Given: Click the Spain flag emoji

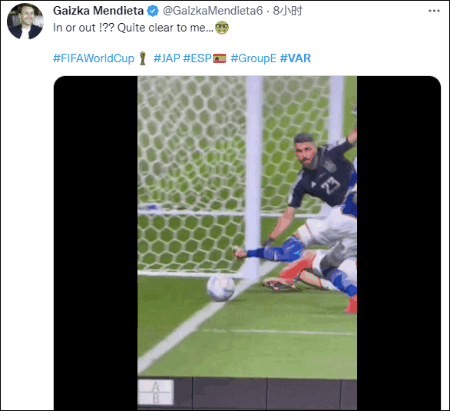Looking at the screenshot, I should pos(219,59).
